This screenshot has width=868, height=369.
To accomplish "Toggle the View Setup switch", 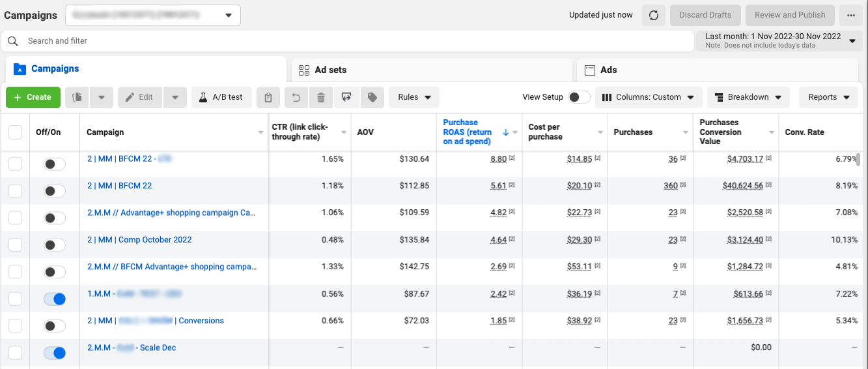I will pyautogui.click(x=578, y=97).
